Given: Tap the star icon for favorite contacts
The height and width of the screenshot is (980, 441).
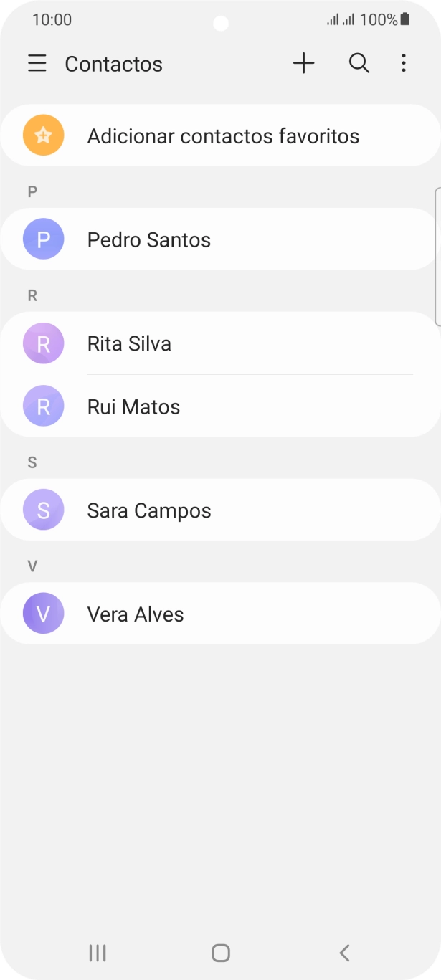Looking at the screenshot, I should click(x=43, y=135).
